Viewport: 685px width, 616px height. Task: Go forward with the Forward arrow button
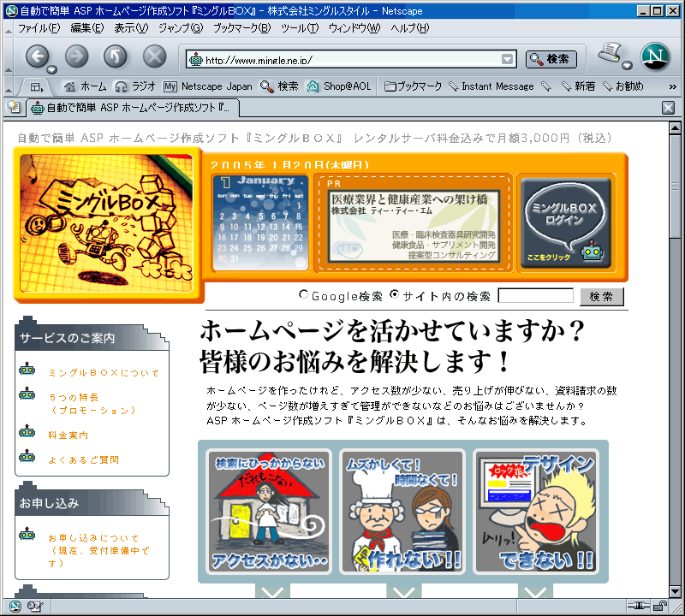[x=76, y=56]
